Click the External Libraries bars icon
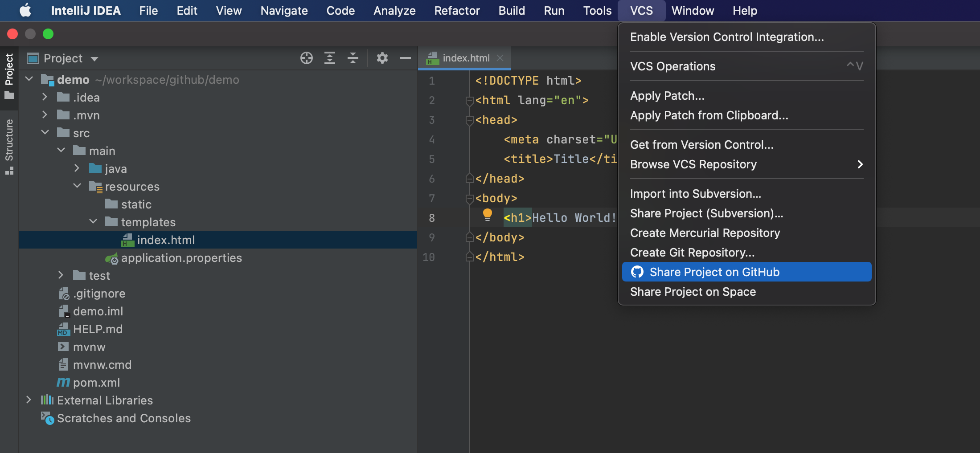 click(x=47, y=400)
